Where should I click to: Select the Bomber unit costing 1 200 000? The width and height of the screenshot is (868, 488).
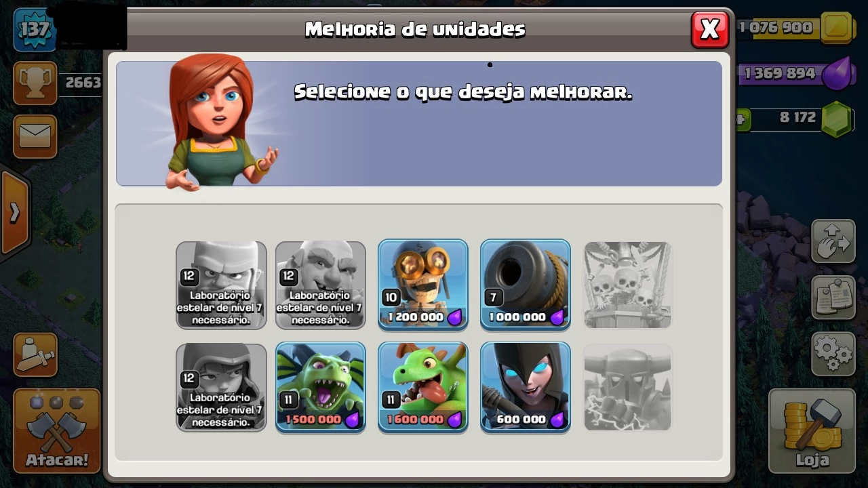coord(422,285)
